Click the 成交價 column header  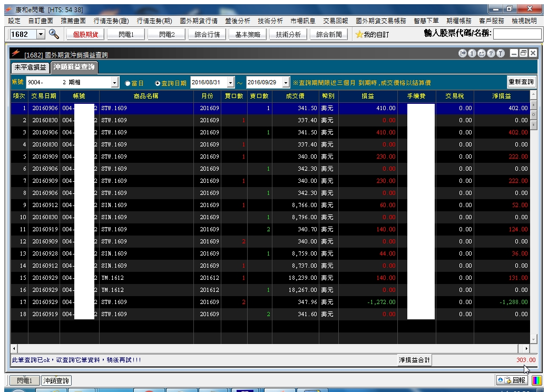click(295, 96)
